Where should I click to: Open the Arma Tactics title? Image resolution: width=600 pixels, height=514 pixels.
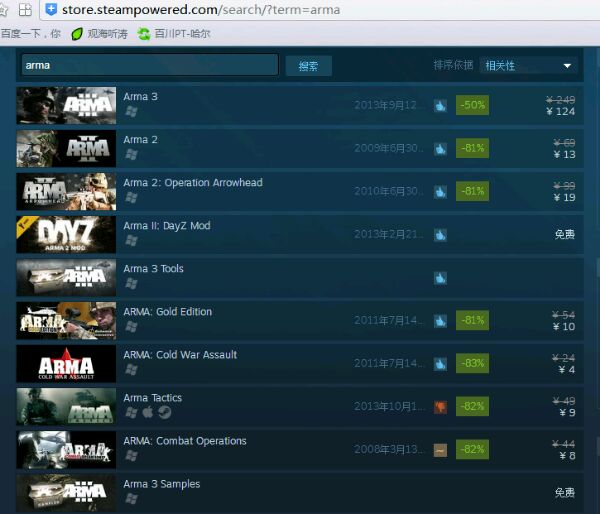point(152,398)
